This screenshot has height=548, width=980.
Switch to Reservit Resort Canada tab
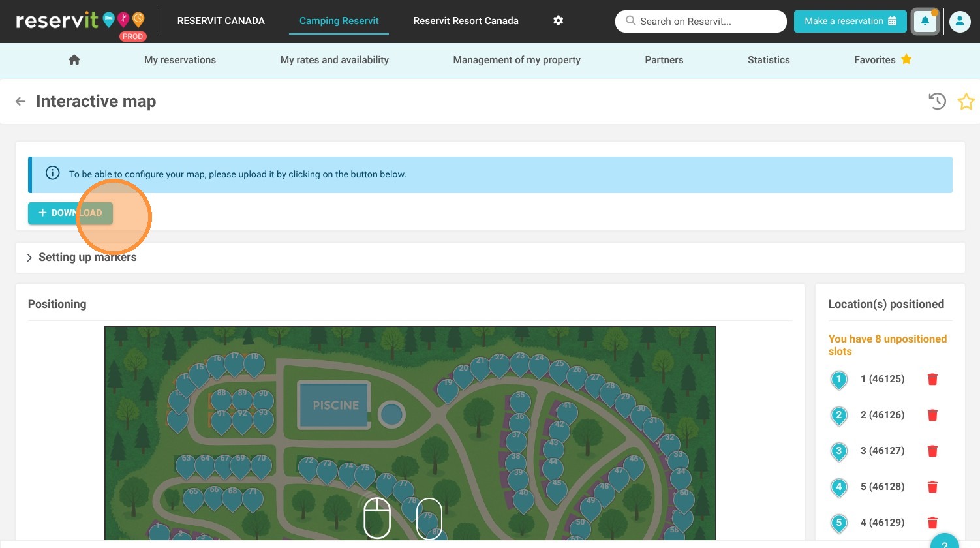(x=466, y=21)
